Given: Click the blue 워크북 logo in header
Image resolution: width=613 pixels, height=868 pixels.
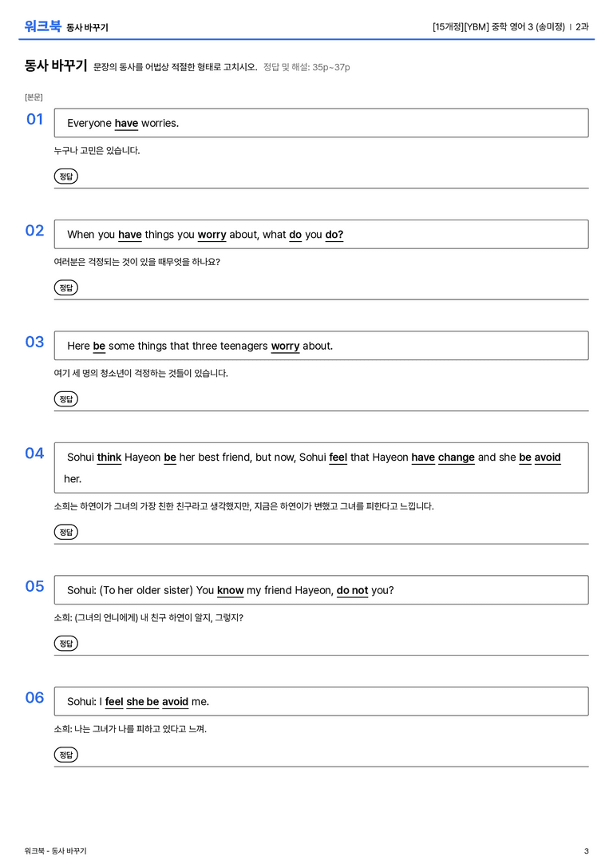Looking at the screenshot, I should point(42,26).
